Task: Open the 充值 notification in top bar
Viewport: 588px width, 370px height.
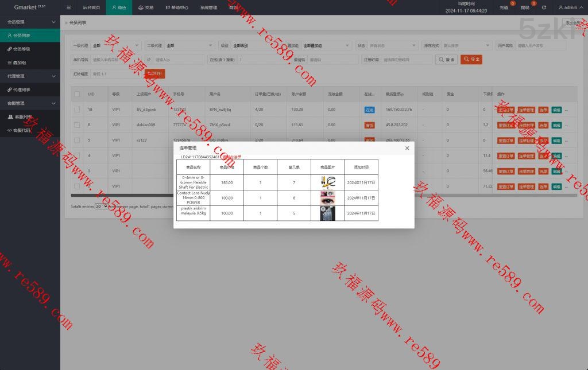Action: point(504,8)
